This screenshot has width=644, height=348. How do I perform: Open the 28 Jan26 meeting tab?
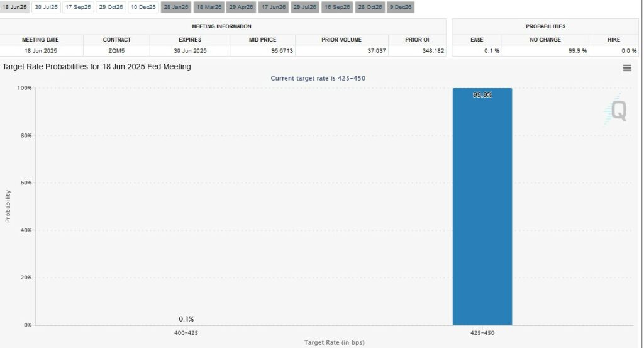pos(176,7)
